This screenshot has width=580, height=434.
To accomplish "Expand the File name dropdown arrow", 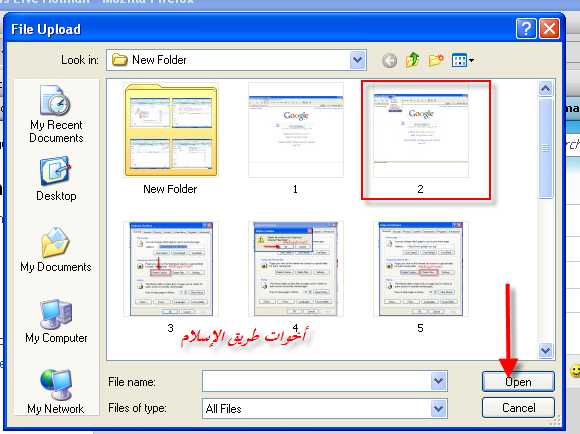I will click(439, 381).
